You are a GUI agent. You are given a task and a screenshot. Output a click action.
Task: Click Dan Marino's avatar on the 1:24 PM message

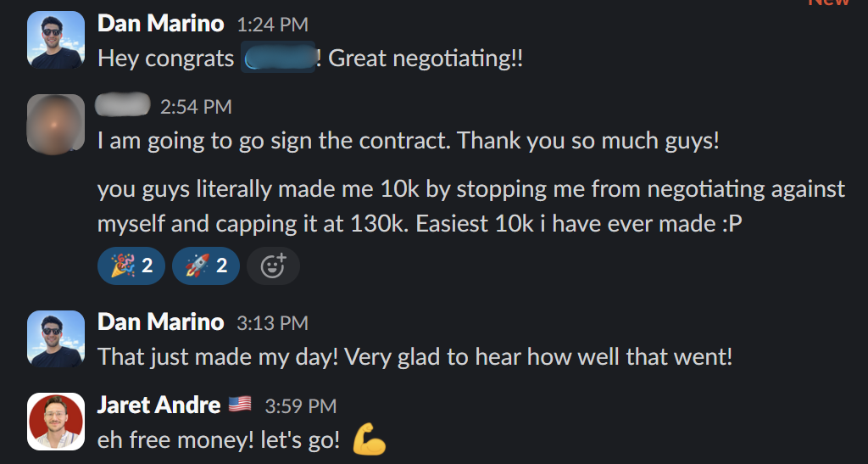(56, 39)
